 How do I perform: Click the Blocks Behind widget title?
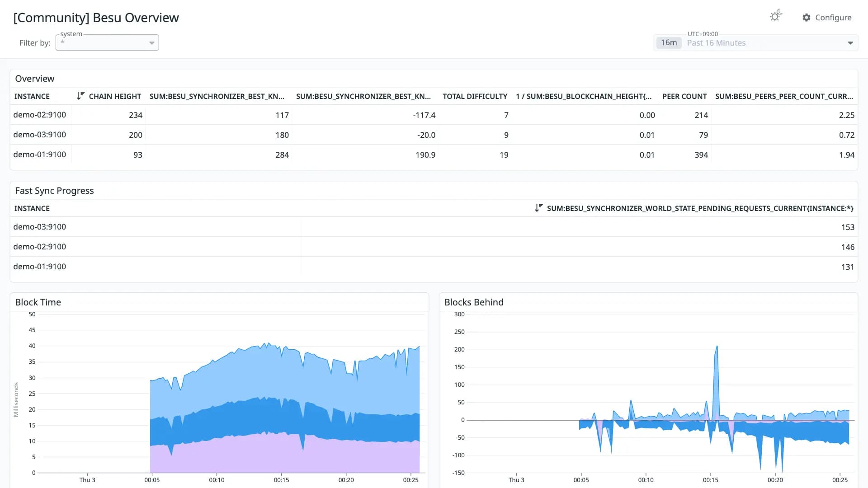[474, 302]
